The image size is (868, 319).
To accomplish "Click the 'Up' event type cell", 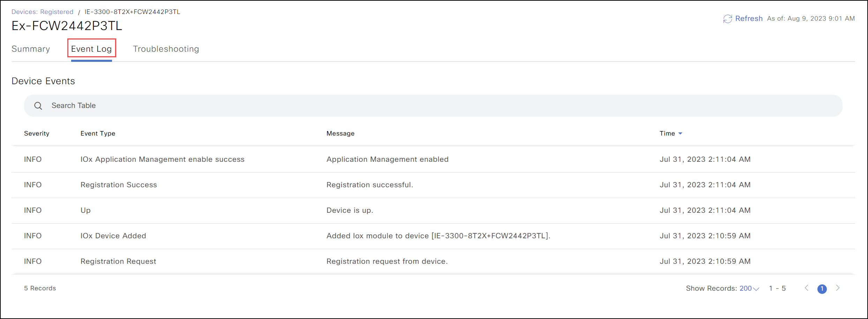I will pyautogui.click(x=85, y=210).
